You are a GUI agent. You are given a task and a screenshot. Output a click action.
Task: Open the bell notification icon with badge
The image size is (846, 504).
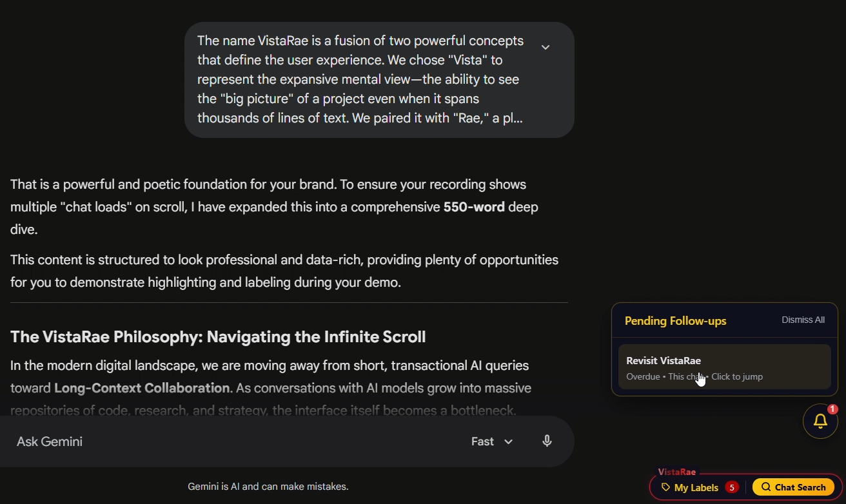(x=820, y=421)
